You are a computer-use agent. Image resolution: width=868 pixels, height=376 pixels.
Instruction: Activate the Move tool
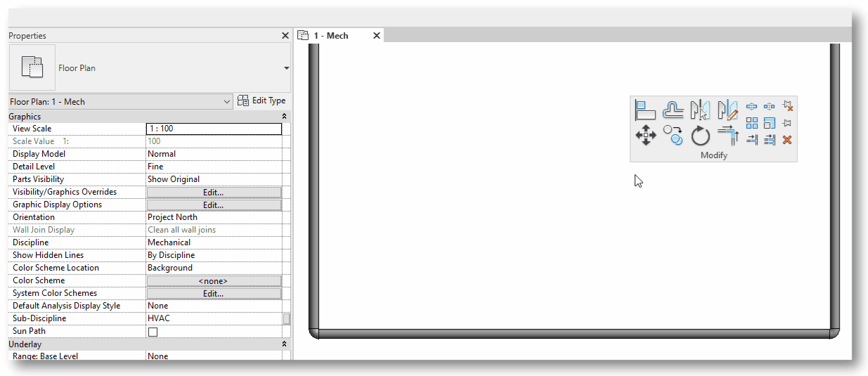(x=646, y=135)
